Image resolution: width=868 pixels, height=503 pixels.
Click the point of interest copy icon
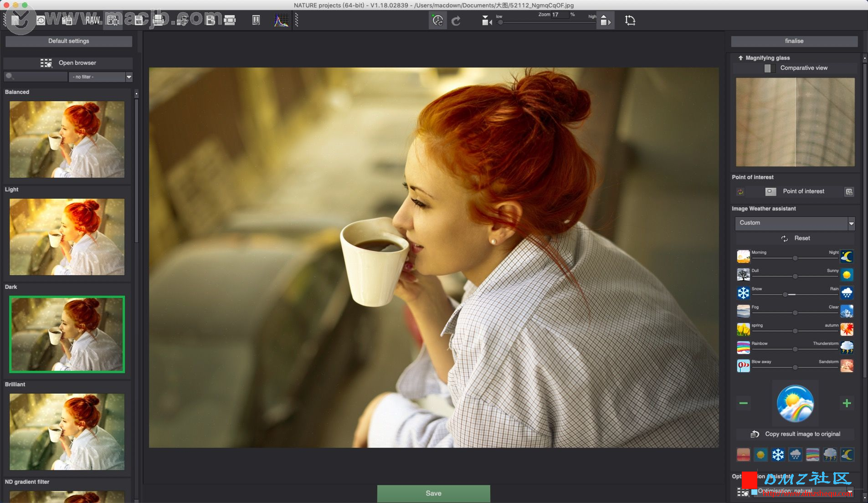tap(849, 192)
